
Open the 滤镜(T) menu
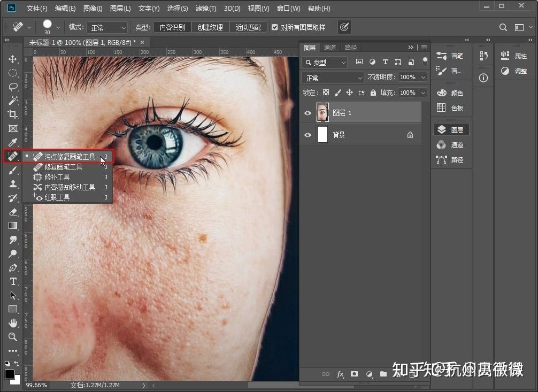[x=206, y=9]
